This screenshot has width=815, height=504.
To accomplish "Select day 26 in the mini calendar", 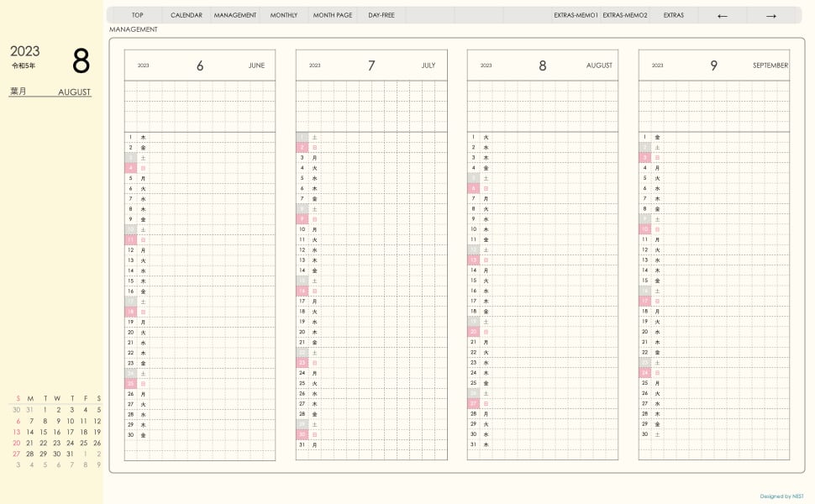I will 97,443.
